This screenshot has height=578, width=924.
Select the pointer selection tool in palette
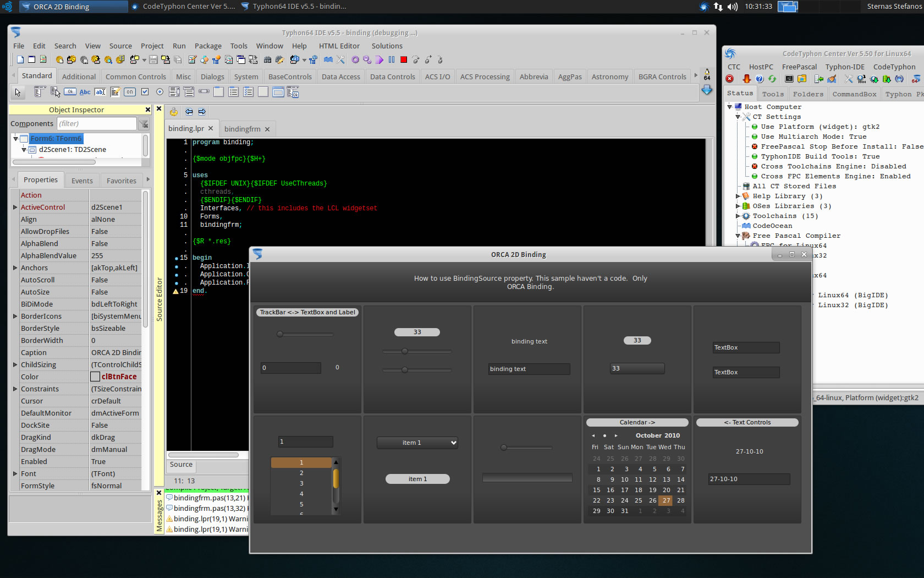point(18,92)
